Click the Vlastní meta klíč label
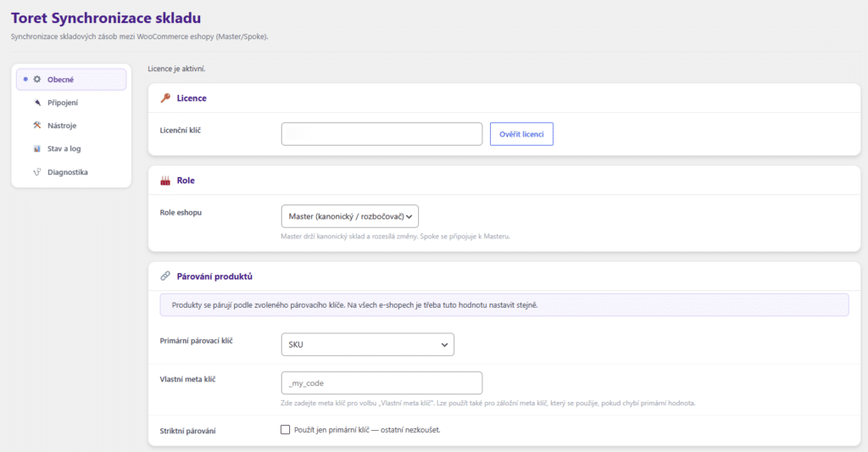This screenshot has height=452, width=868. coord(187,379)
